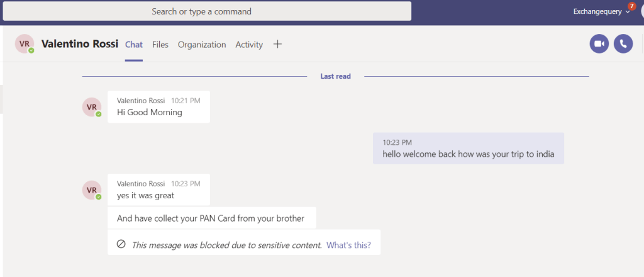Expand the Exchangequery organization dropdown
The image size is (644, 277).
627,12
